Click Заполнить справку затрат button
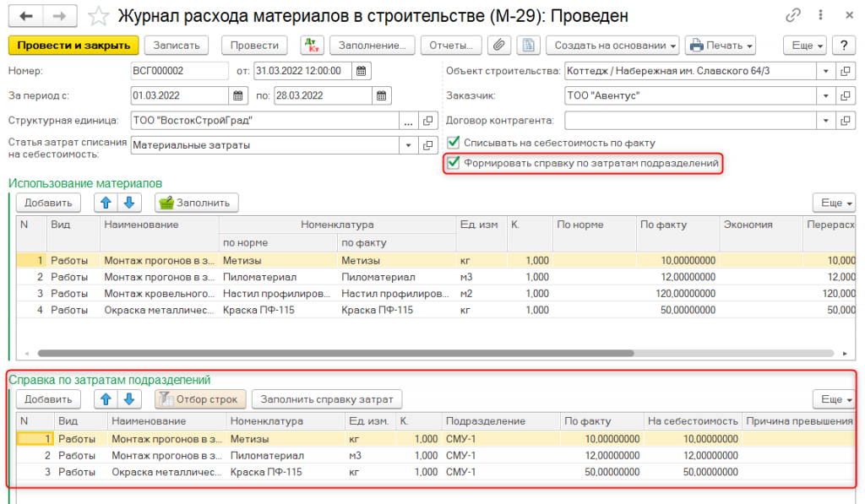 [329, 398]
